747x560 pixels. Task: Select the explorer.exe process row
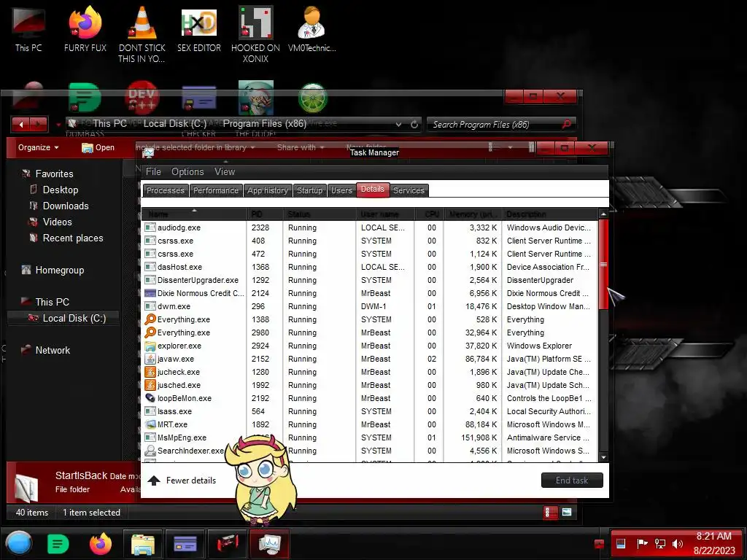pos(370,346)
